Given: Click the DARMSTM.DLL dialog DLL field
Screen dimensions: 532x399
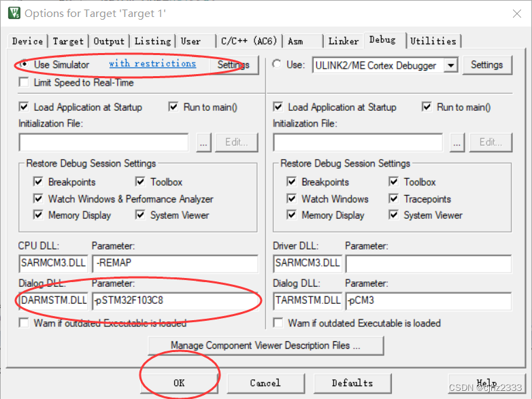Looking at the screenshot, I should [53, 300].
